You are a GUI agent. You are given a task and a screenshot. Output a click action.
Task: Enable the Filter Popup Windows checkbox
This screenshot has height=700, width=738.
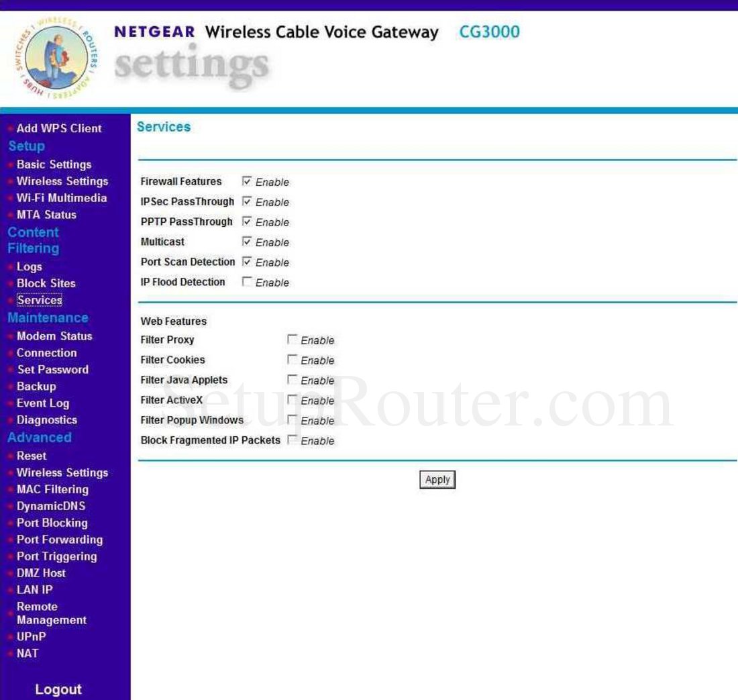[x=292, y=419]
